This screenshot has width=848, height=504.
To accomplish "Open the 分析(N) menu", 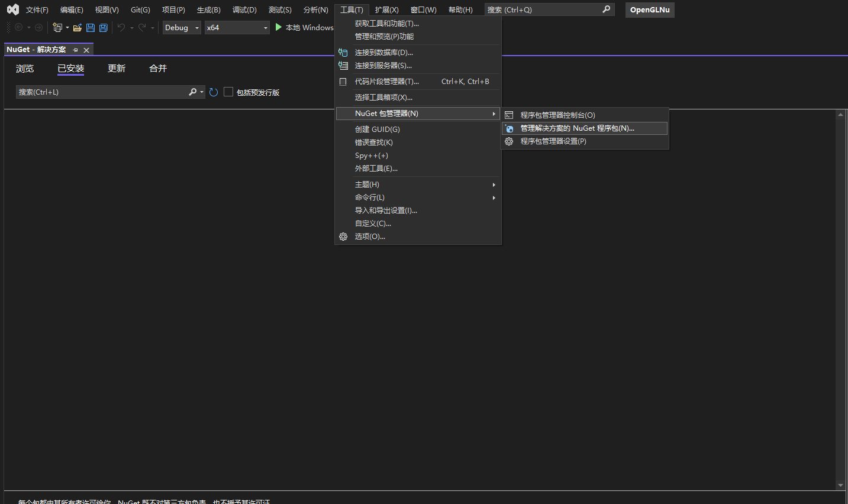I will [x=315, y=10].
